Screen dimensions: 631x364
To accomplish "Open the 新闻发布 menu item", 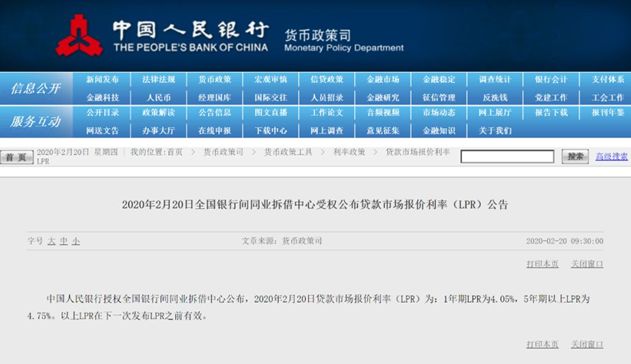I will 102,79.
